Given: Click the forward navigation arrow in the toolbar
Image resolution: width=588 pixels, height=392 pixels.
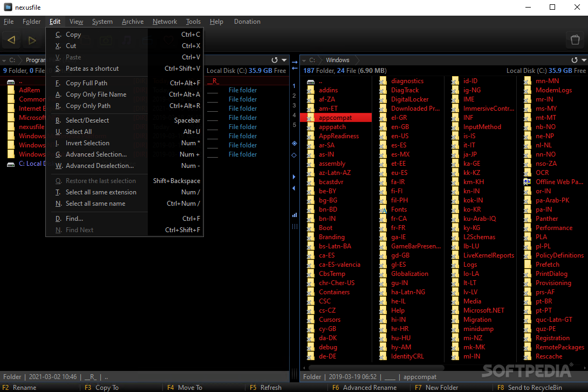Looking at the screenshot, I should pos(32,40).
